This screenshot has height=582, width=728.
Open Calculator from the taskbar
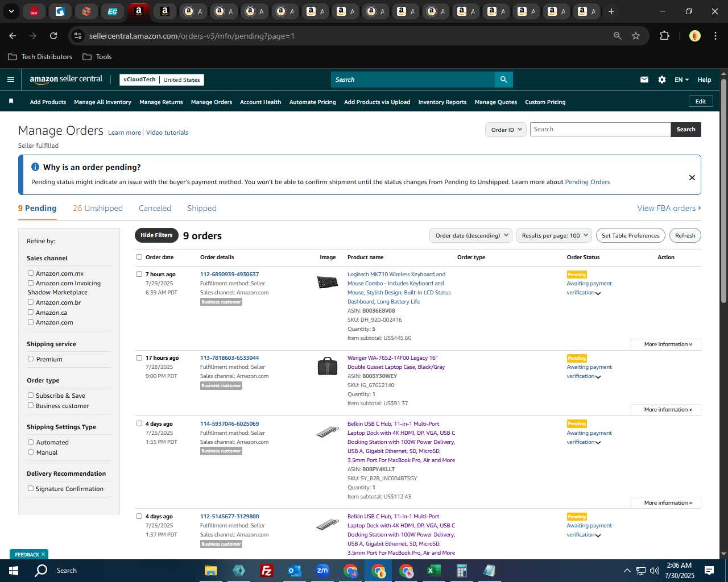click(461, 571)
